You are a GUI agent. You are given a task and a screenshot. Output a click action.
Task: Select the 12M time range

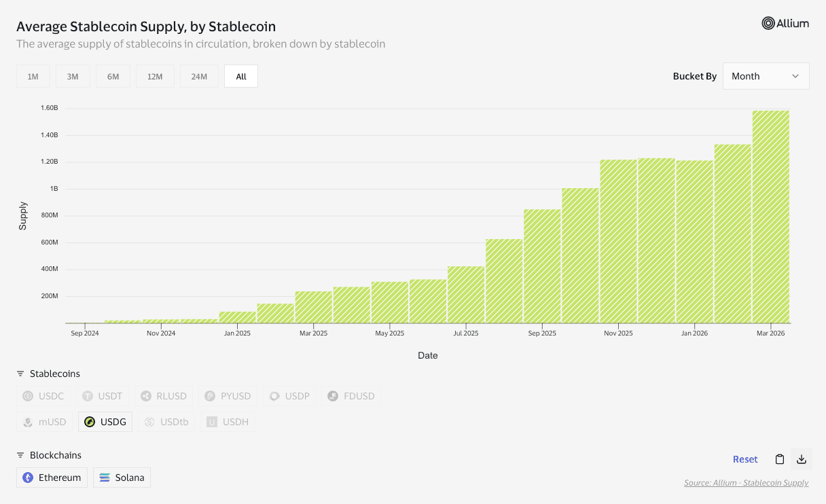pyautogui.click(x=155, y=77)
